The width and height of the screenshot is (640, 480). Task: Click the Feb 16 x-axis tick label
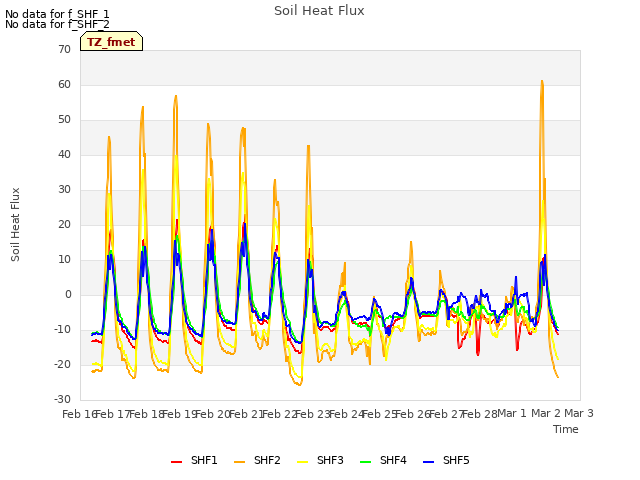pyautogui.click(x=79, y=414)
